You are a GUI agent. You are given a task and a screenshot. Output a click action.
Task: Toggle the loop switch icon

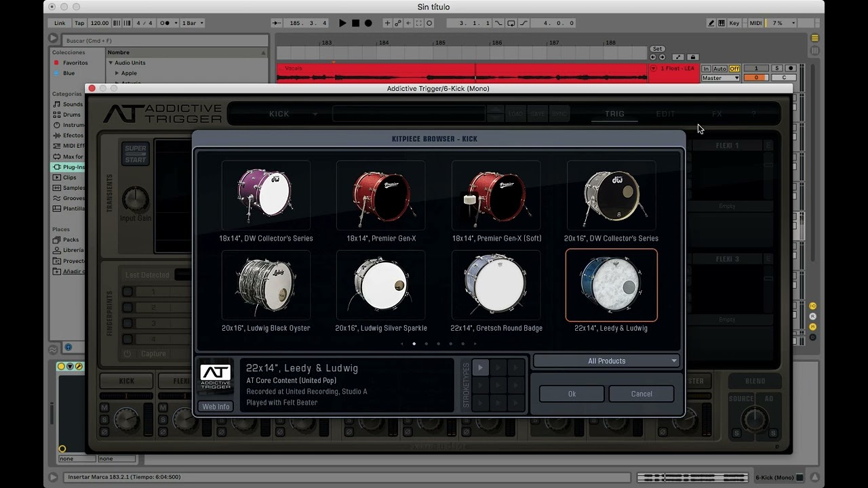511,23
